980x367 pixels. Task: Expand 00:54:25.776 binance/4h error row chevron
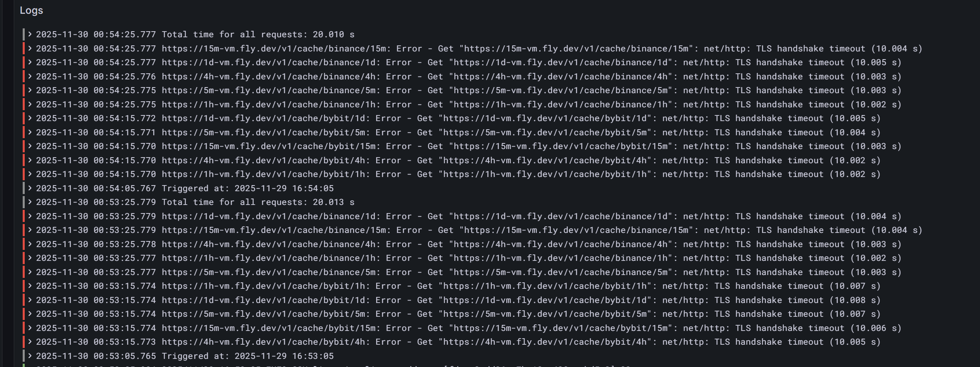point(30,77)
